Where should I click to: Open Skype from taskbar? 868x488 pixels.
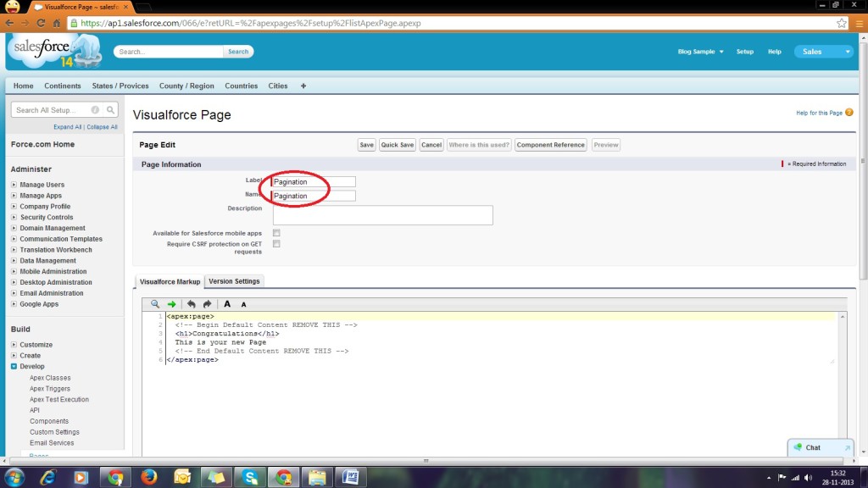coord(250,477)
